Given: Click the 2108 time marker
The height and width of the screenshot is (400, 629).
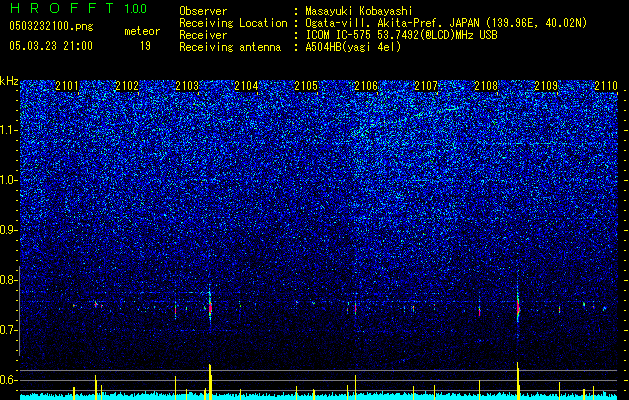Looking at the screenshot, I should pos(486,86).
